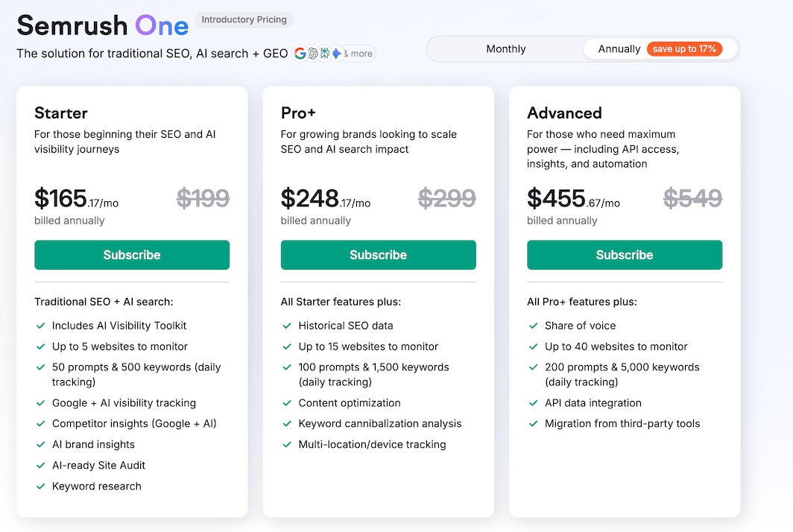This screenshot has width=793, height=532.
Task: Click the '& more' pill badge
Action: (x=359, y=54)
